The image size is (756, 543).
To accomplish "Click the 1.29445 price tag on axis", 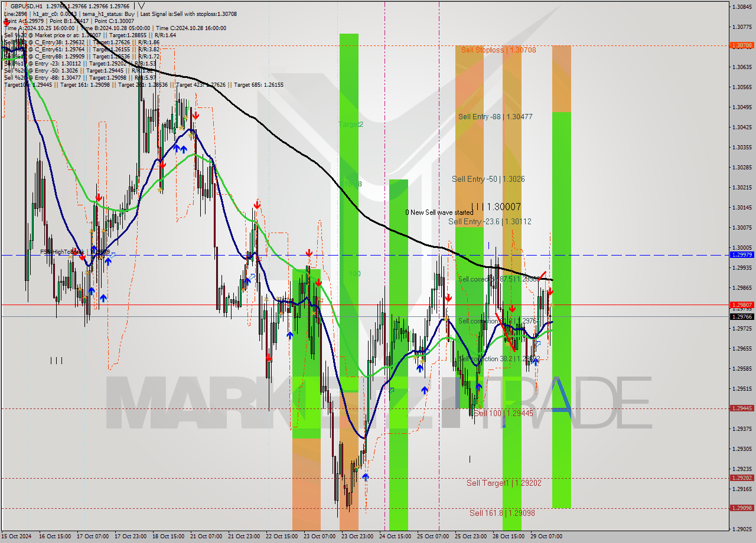I will (741, 408).
